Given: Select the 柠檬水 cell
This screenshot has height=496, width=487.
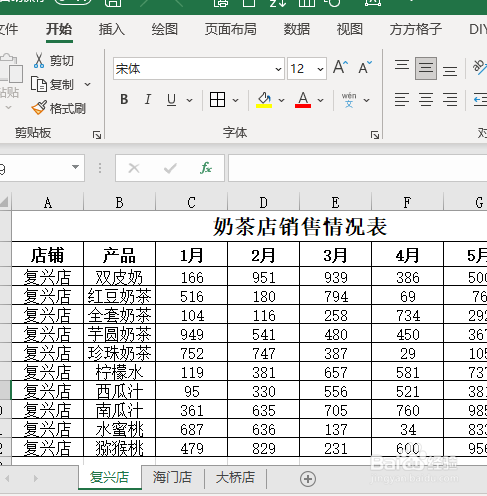Looking at the screenshot, I should (x=119, y=371).
